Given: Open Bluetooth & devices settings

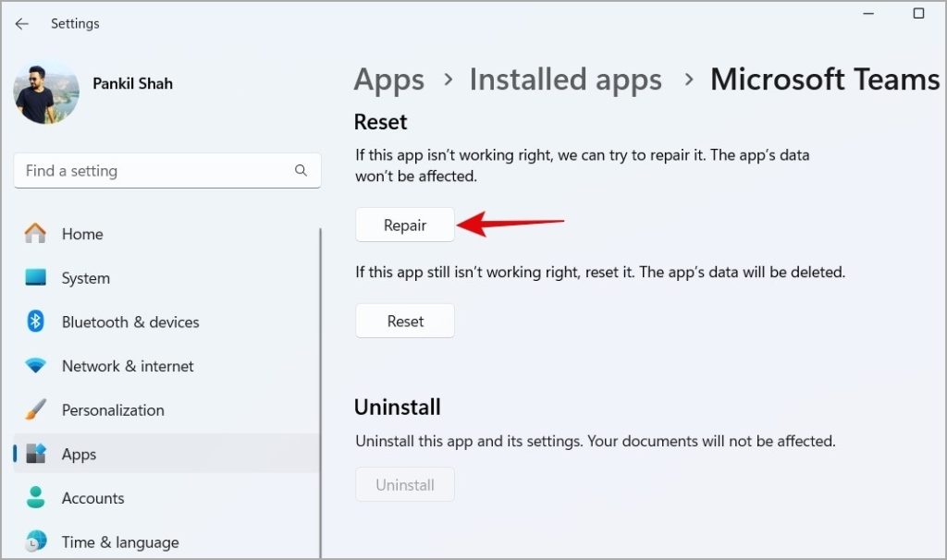Looking at the screenshot, I should tap(166, 322).
